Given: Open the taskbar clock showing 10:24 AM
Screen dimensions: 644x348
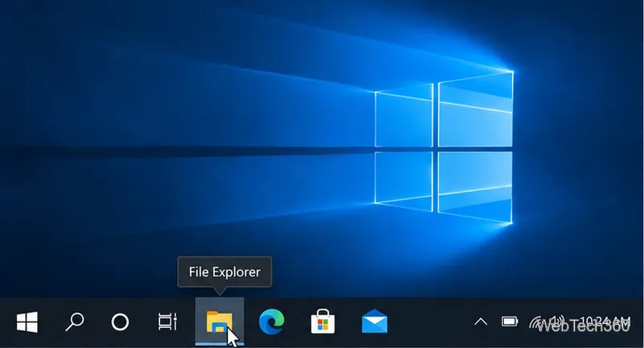Looking at the screenshot, I should click(606, 321).
